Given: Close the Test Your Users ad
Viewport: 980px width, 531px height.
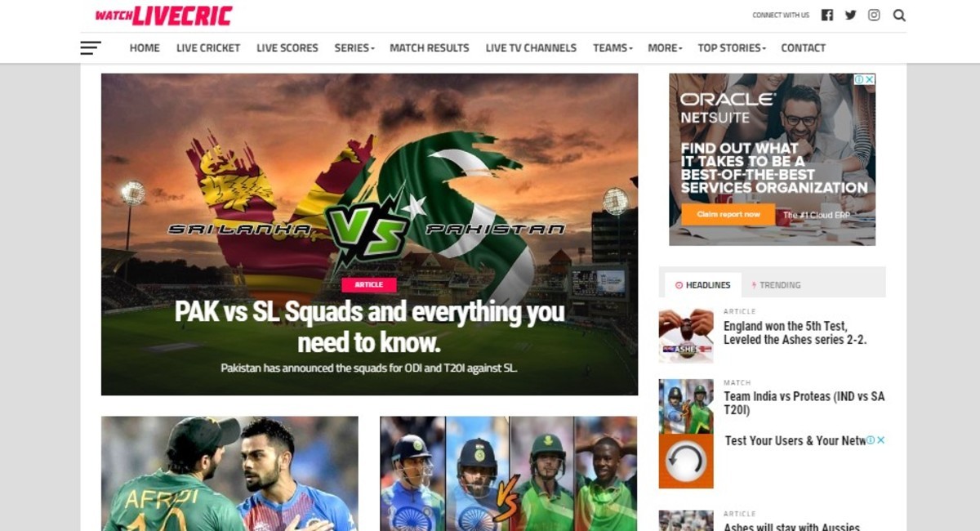Looking at the screenshot, I should pos(881,440).
